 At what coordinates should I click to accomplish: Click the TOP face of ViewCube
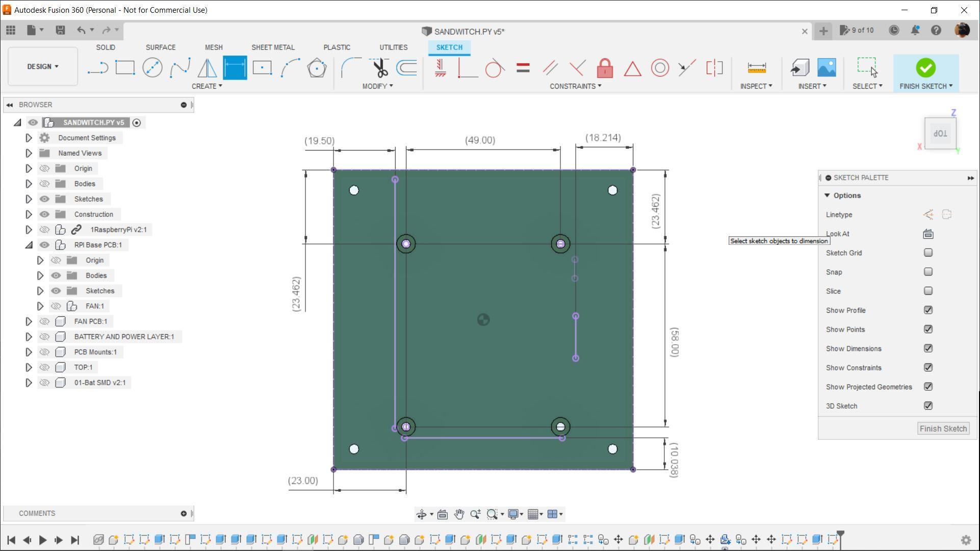point(940,133)
